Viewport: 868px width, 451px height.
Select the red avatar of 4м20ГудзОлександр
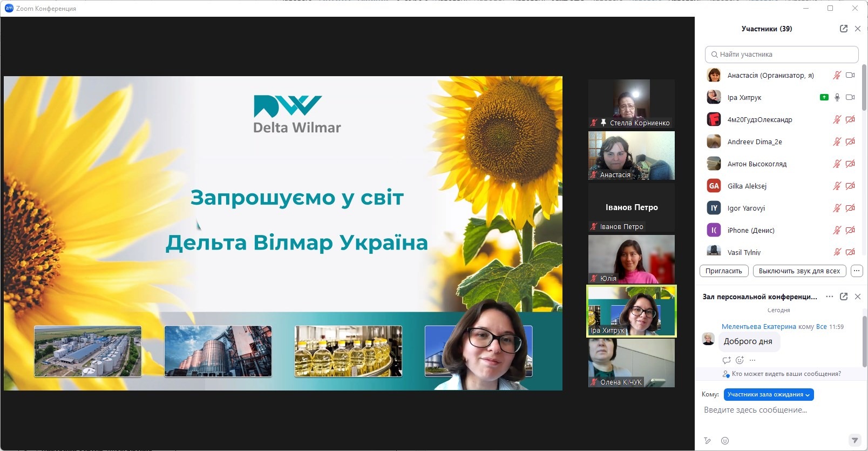(714, 119)
